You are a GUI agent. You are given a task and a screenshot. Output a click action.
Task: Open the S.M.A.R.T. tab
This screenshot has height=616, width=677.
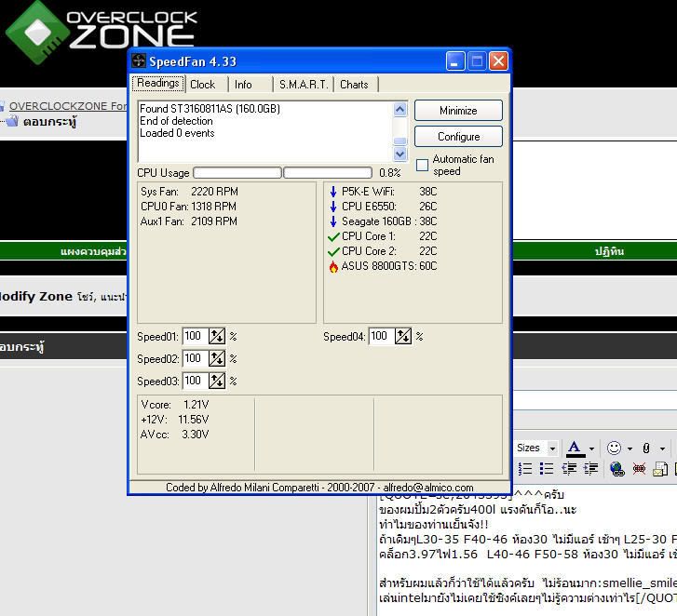(303, 84)
